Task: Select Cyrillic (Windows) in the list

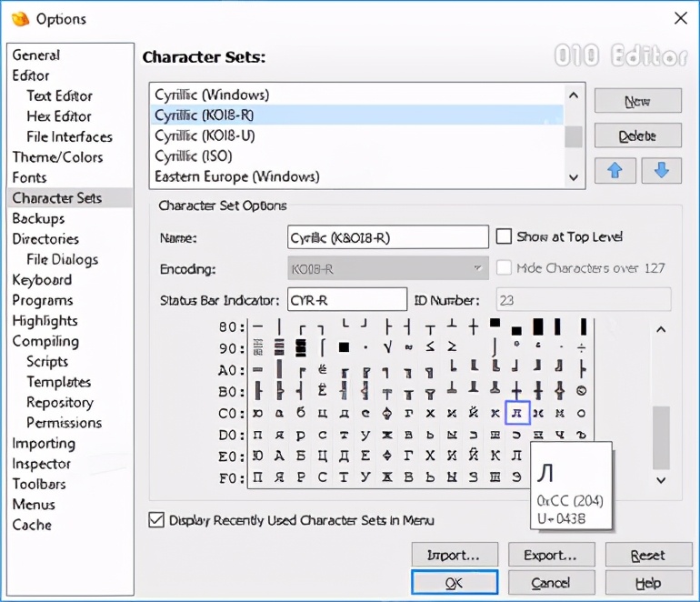Action: pos(356,95)
